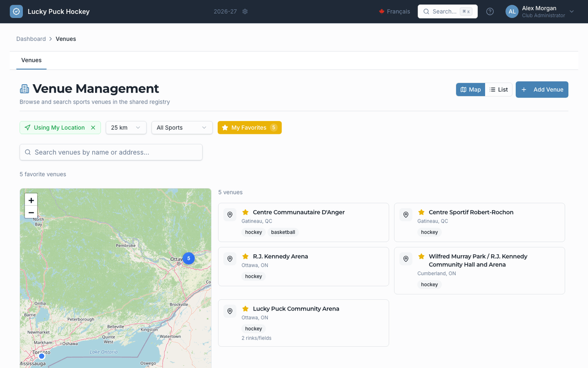Click the basketball tag on Centre Communautaire D'Anger
This screenshot has height=368, width=588.
283,232
